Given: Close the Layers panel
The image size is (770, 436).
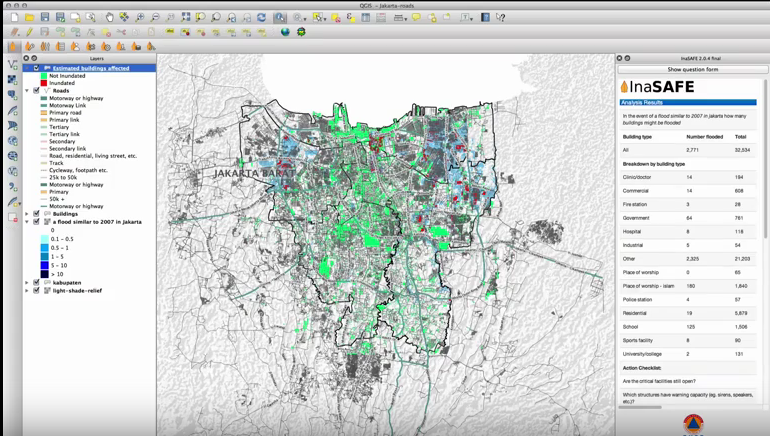Looking at the screenshot, I should coord(27,58).
